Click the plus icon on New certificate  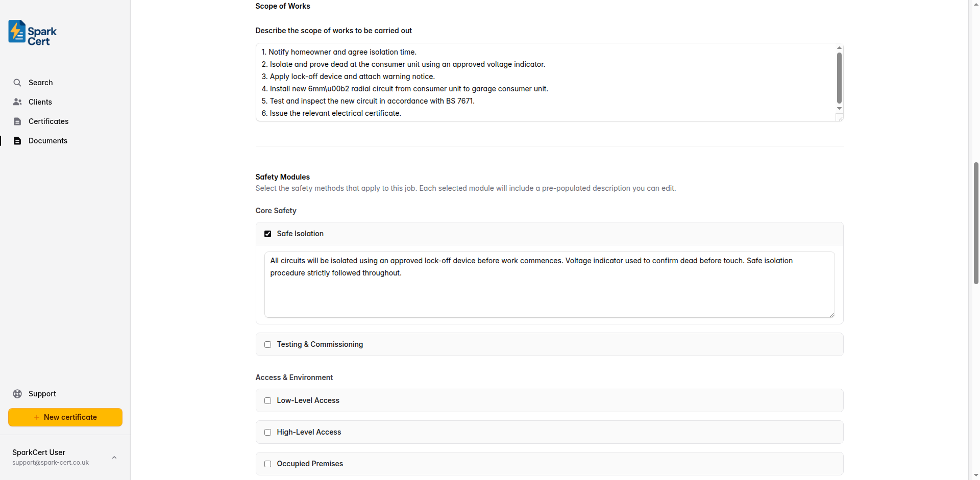pos(36,417)
